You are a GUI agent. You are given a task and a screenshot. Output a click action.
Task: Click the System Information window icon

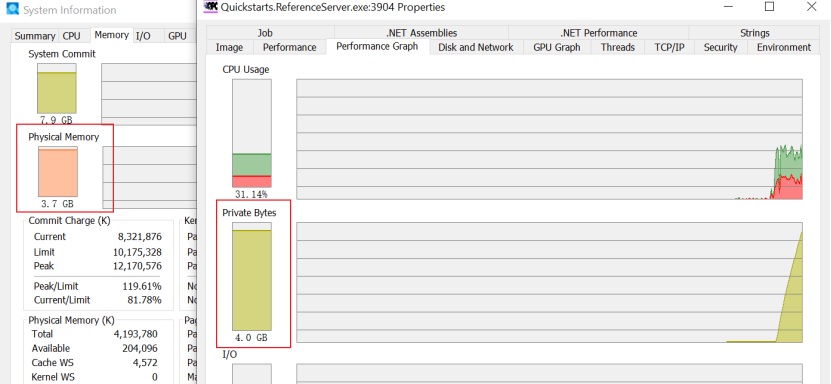tap(11, 10)
